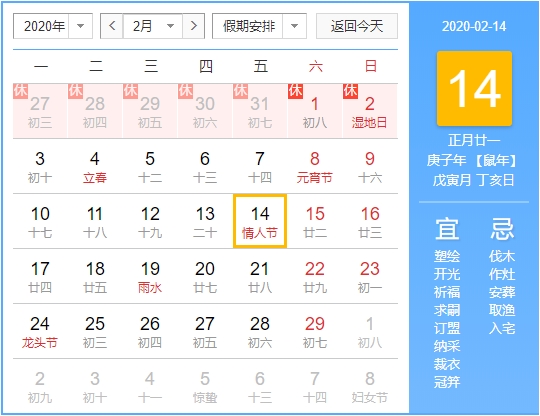Click the 休 holiday badge on February 1
The image size is (540, 416).
coord(295,91)
